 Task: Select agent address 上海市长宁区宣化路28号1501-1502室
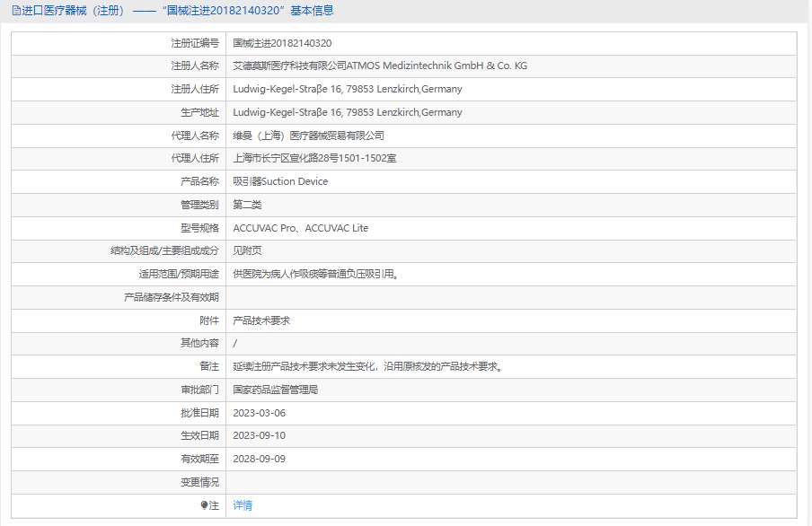tap(314, 158)
